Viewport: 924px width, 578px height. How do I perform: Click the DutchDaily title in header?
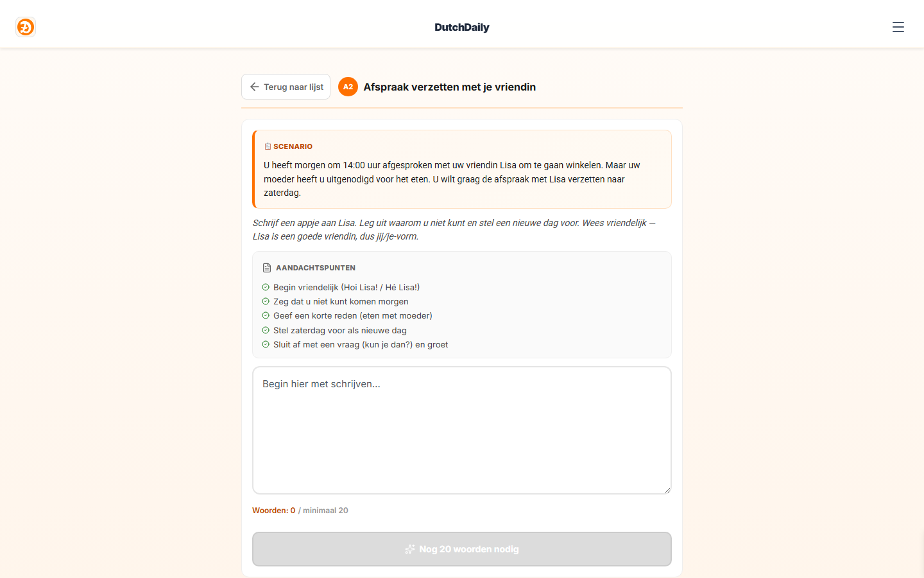(x=462, y=27)
